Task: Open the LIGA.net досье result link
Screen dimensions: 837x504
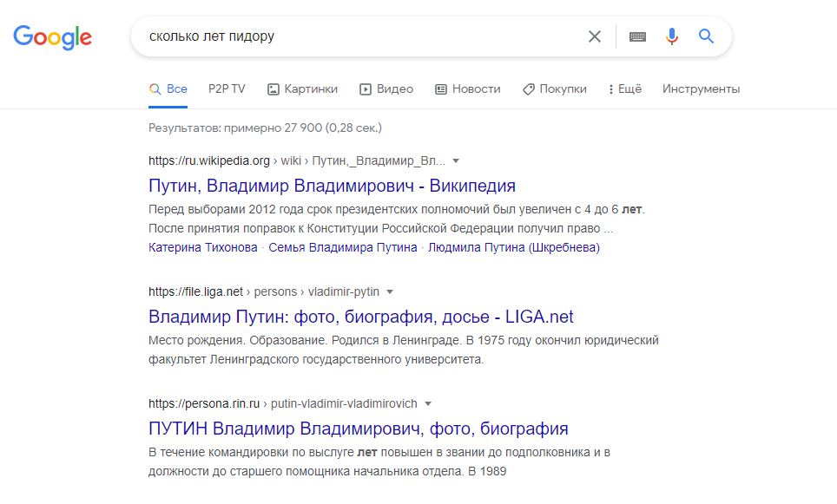Action: pyautogui.click(x=361, y=317)
